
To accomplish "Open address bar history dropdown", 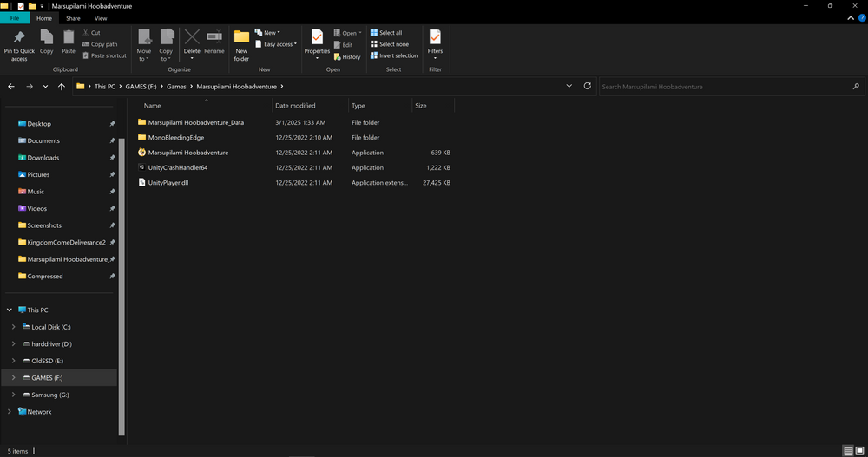I will (x=569, y=87).
